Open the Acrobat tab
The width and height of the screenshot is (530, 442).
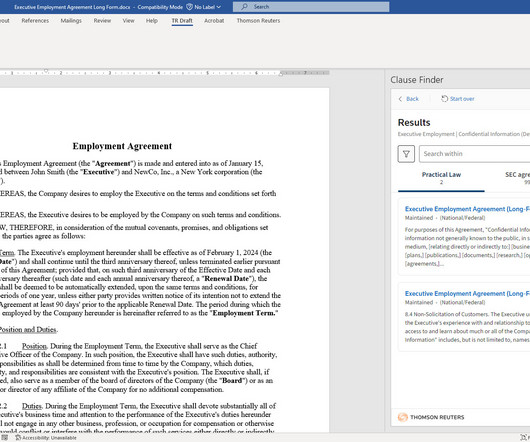pos(214,21)
